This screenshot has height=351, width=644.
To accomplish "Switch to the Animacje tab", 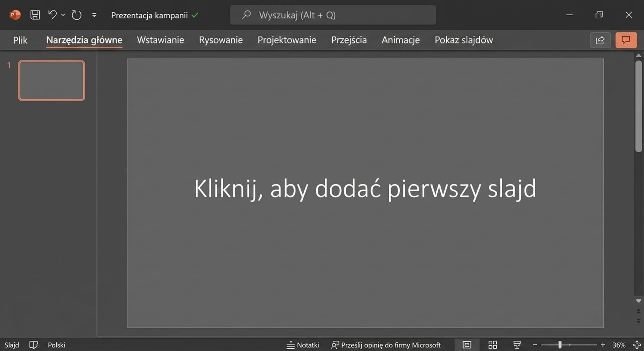I will [401, 40].
